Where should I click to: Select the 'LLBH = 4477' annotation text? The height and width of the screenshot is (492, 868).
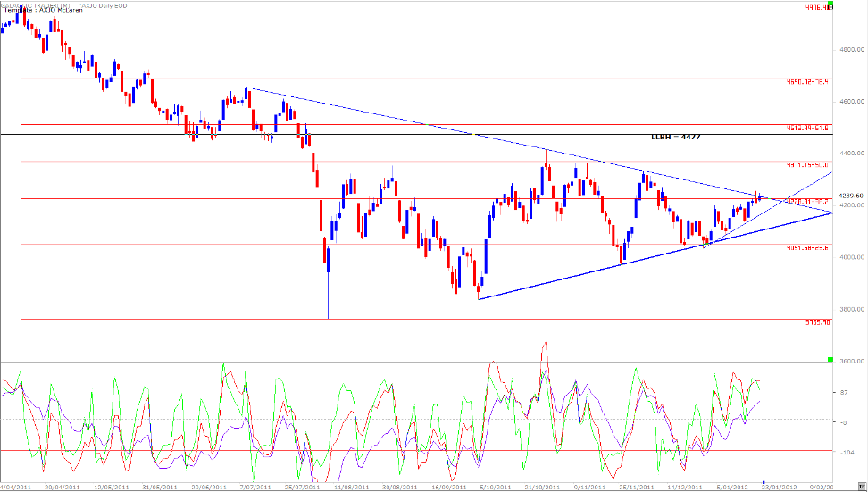coord(676,136)
